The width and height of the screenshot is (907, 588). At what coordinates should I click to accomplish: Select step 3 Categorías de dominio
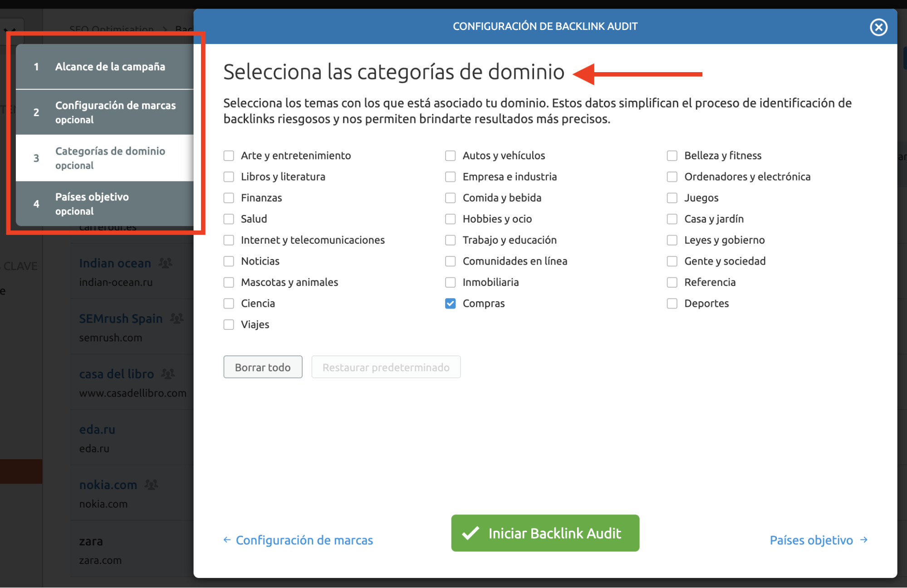(105, 158)
